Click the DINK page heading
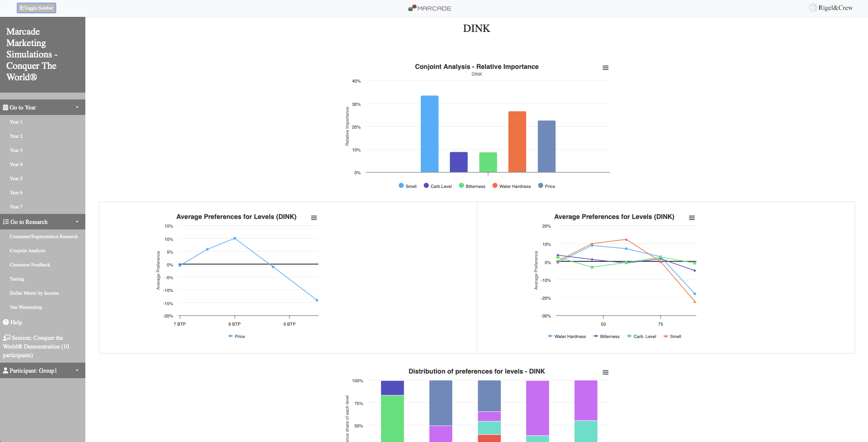868x442 pixels. click(x=476, y=28)
